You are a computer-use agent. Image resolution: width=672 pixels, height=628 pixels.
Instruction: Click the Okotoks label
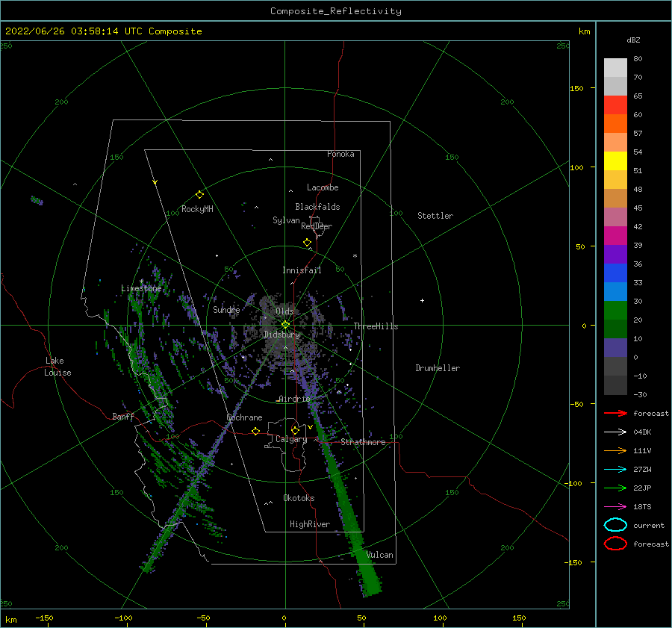pyautogui.click(x=299, y=498)
